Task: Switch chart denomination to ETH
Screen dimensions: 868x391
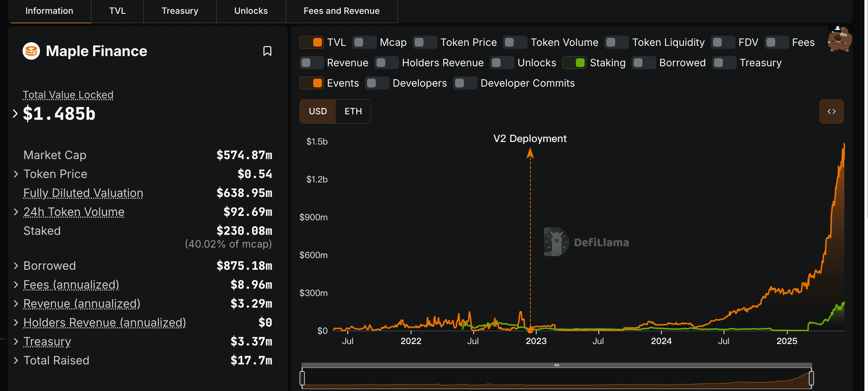Action: click(353, 111)
